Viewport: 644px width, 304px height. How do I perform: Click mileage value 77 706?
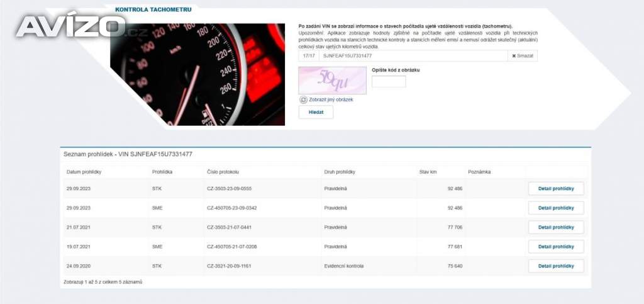pyautogui.click(x=455, y=227)
